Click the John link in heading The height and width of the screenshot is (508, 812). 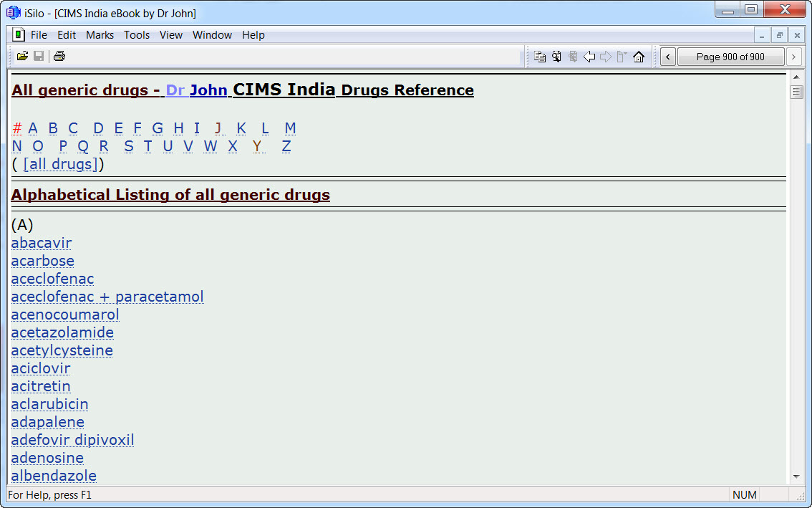pyautogui.click(x=208, y=90)
